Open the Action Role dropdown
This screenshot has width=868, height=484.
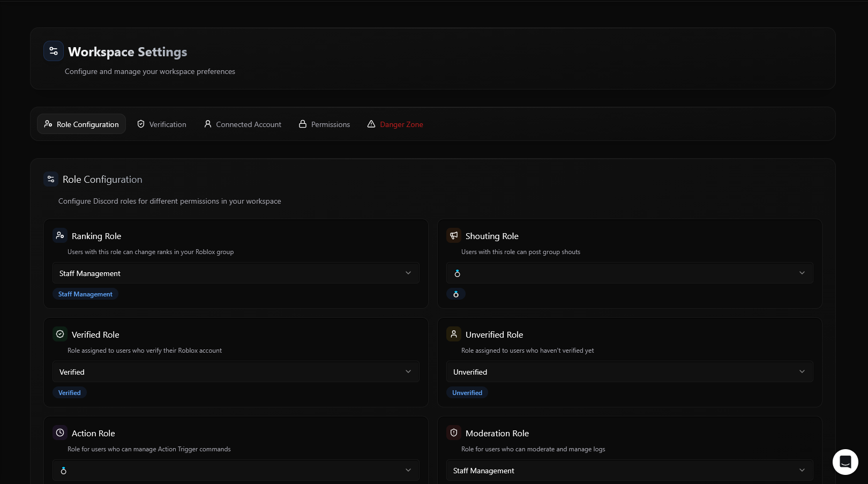point(236,471)
